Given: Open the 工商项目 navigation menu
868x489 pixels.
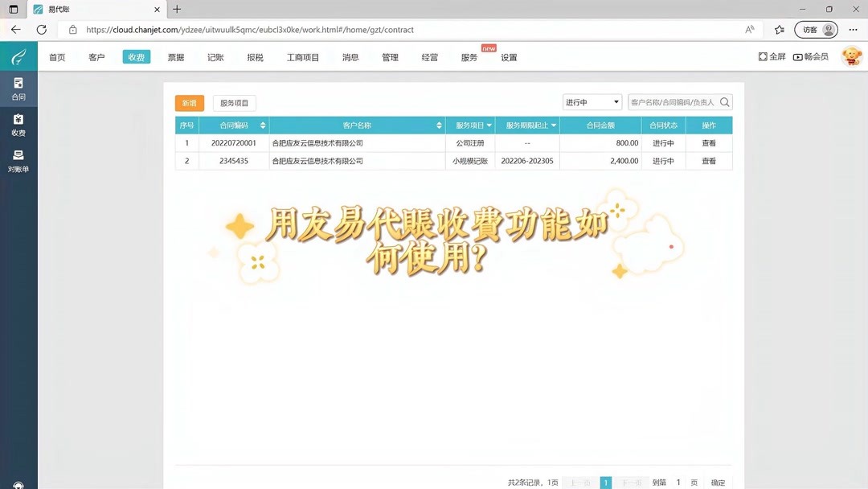Looking at the screenshot, I should (302, 57).
